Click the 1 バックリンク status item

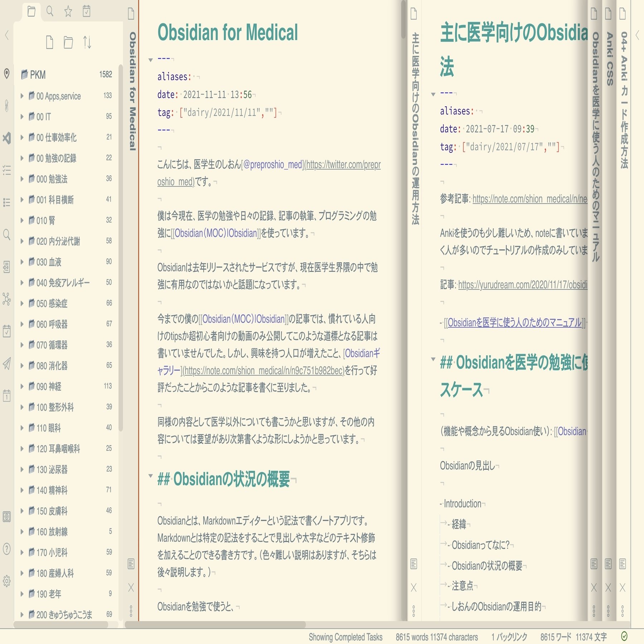(509, 637)
